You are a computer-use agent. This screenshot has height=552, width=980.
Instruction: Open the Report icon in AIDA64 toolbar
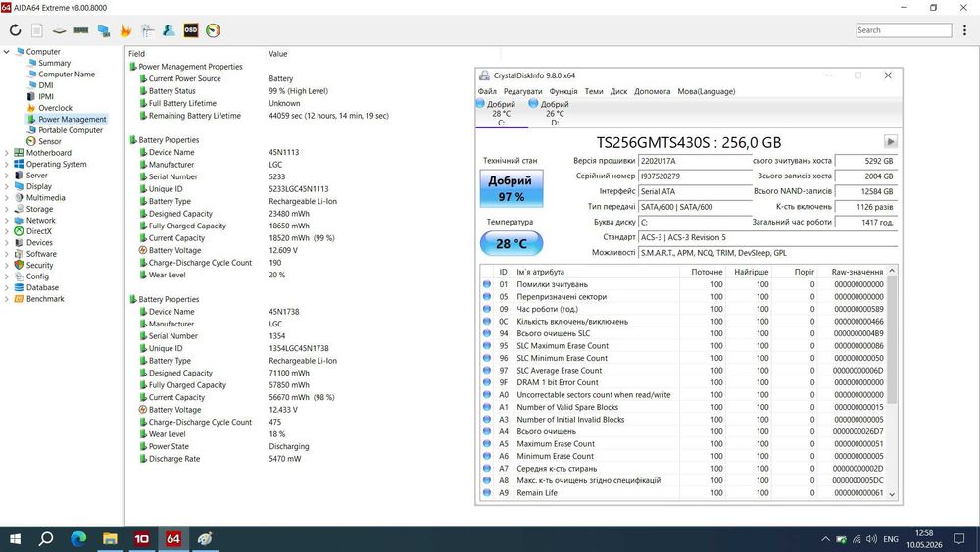37,30
